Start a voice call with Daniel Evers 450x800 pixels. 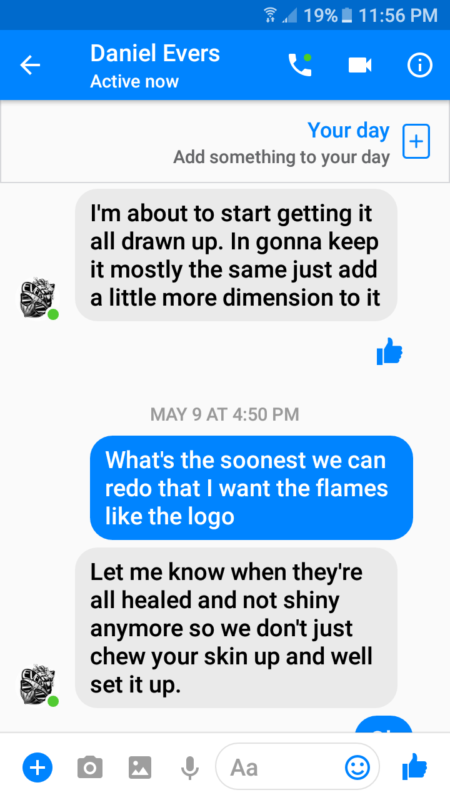[300, 65]
